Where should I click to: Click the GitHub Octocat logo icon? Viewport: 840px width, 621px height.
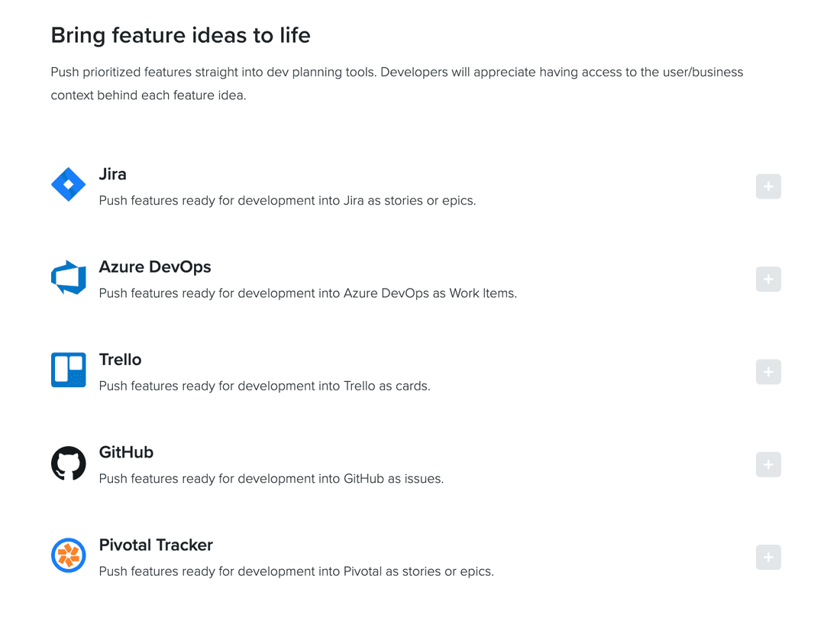pos(68,463)
